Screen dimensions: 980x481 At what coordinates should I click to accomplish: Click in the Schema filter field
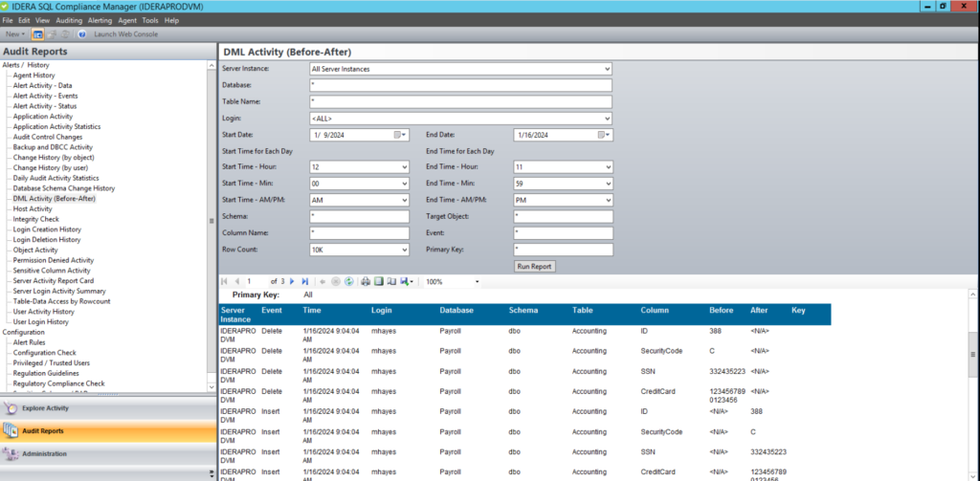[360, 216]
